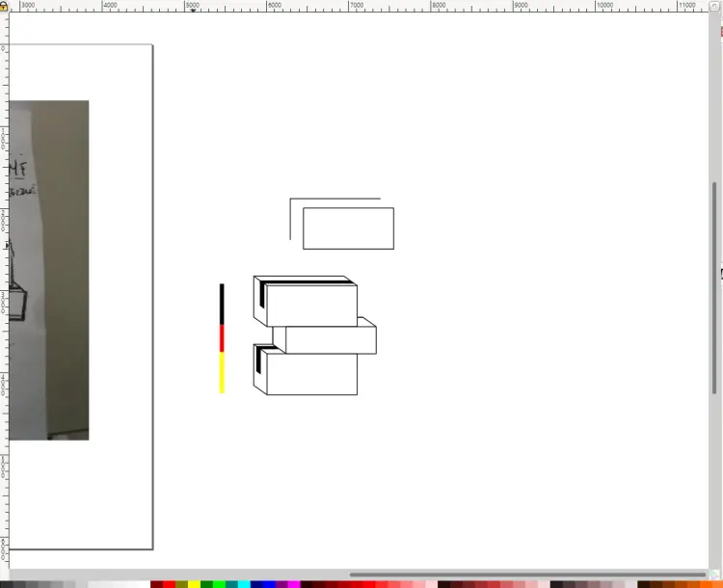Click the horizontal scrollbar thumb
The width and height of the screenshot is (723, 588).
(x=527, y=575)
